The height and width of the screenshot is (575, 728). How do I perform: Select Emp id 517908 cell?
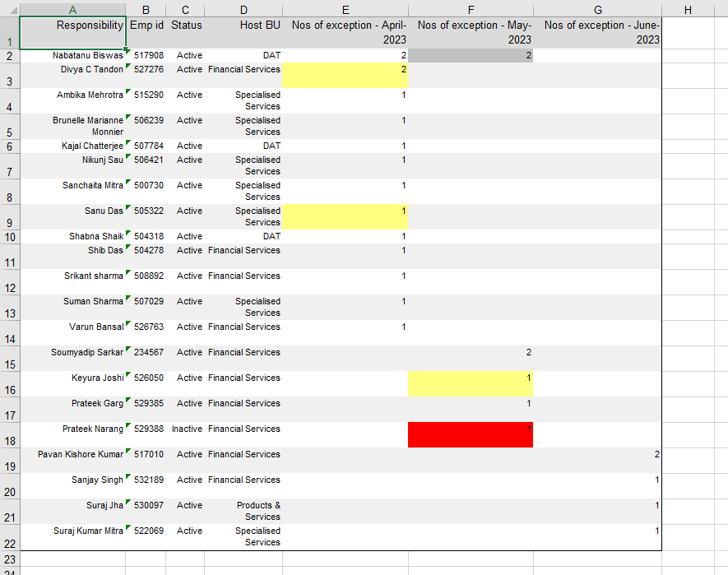click(146, 54)
